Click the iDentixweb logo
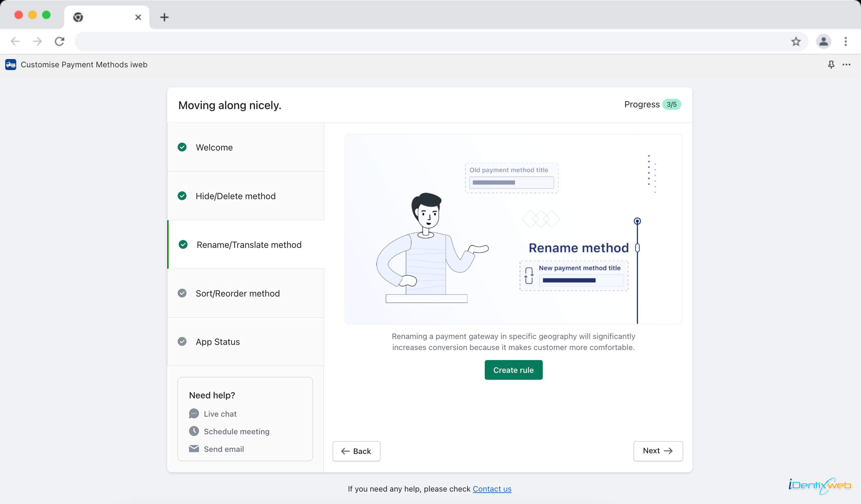This screenshot has width=861, height=504. click(x=820, y=486)
